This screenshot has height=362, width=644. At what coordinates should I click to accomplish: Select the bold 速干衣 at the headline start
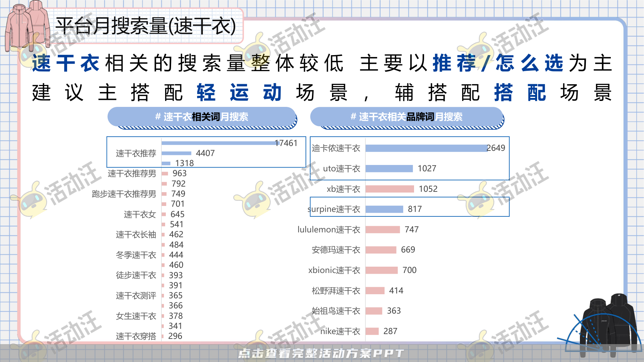[66, 63]
